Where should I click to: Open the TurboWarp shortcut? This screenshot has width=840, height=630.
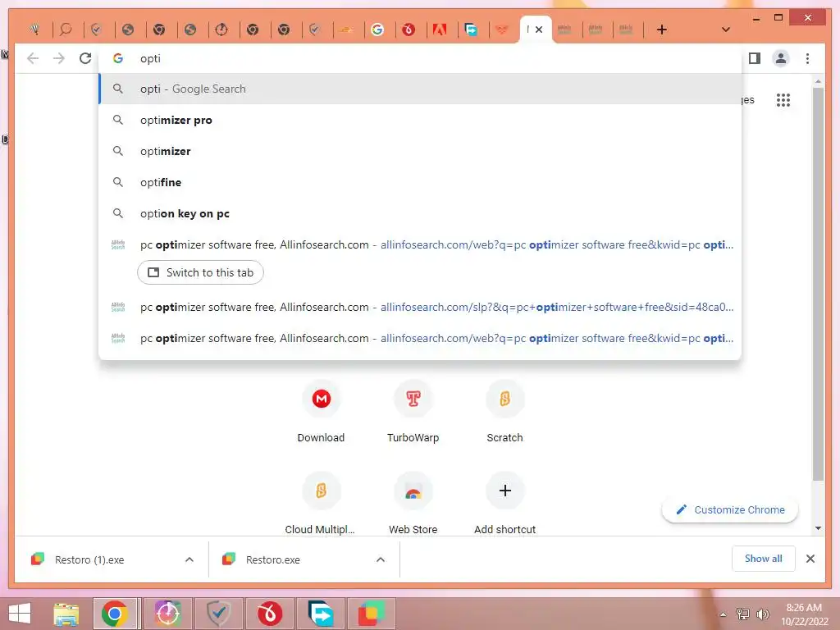413,413
